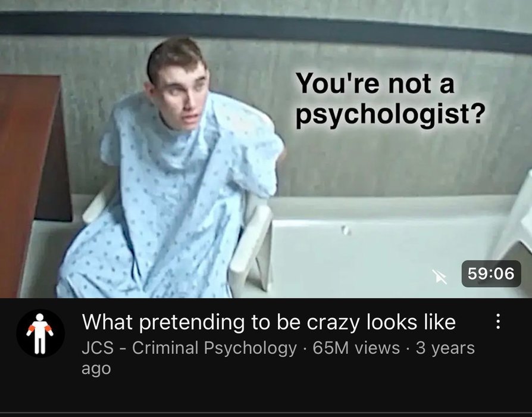Open video titled 'What pretending to be crazy looks like'
Viewport: 532px width, 417px height.
point(269,322)
